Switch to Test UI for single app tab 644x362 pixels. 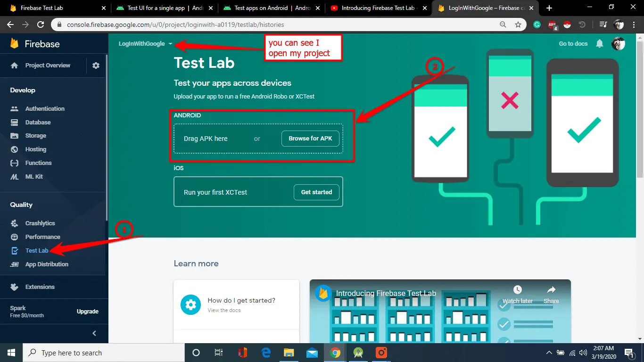point(164,8)
